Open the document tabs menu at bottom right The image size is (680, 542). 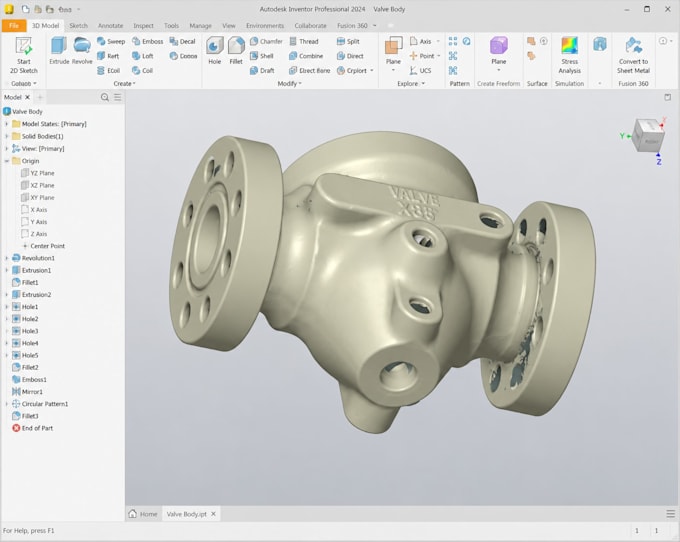[x=670, y=514]
